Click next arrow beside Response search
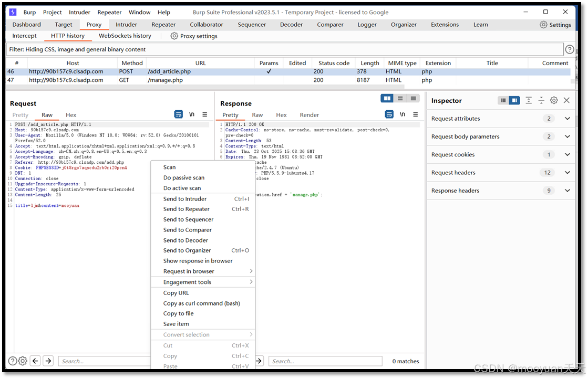 259,361
